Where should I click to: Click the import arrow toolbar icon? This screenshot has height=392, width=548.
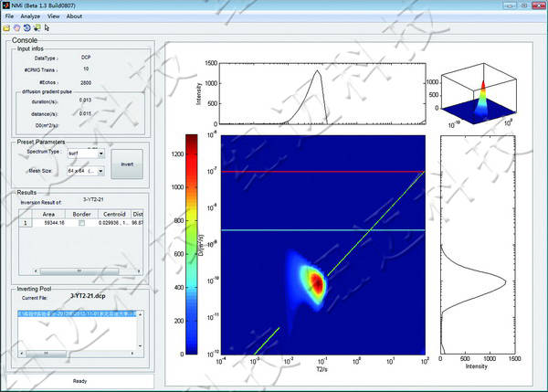(x=36, y=26)
